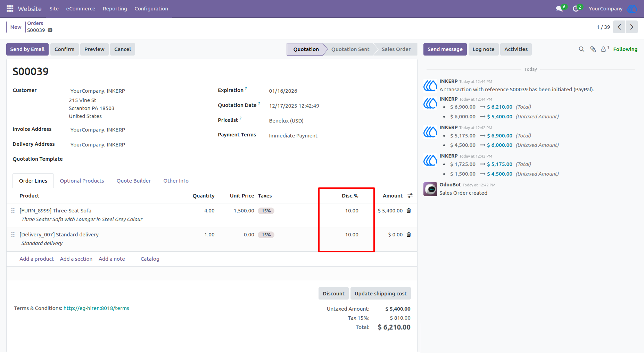
Task: Click the Cancel button
Action: [x=123, y=49]
